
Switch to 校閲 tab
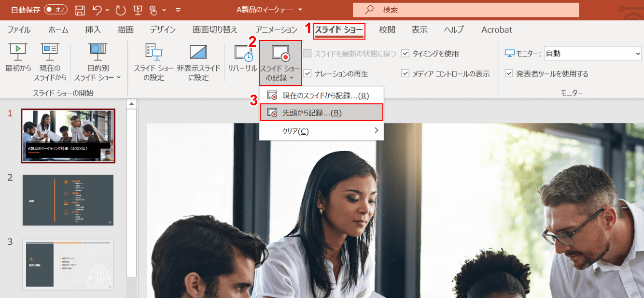click(x=387, y=30)
